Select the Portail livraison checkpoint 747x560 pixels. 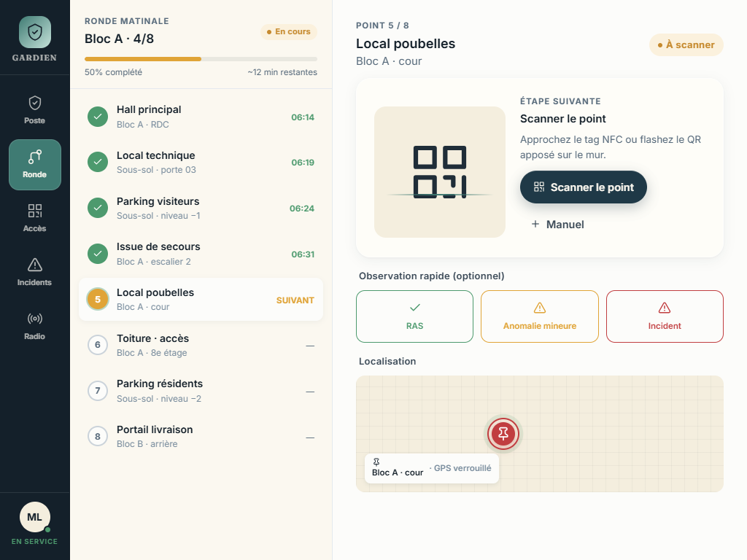(201, 437)
